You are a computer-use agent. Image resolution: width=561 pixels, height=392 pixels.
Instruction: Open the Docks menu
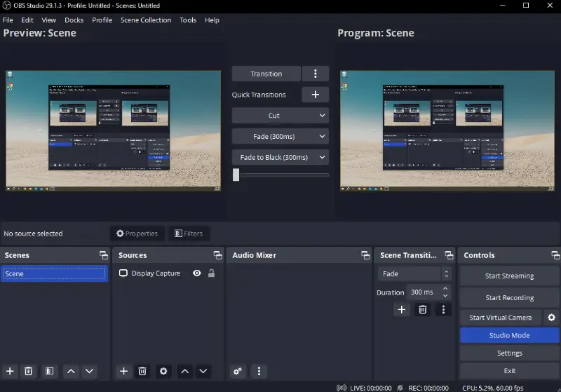click(74, 20)
